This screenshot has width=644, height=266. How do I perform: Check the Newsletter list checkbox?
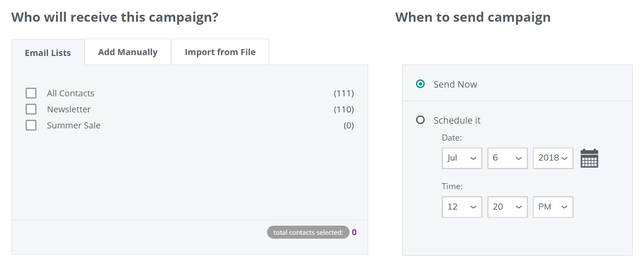[31, 109]
